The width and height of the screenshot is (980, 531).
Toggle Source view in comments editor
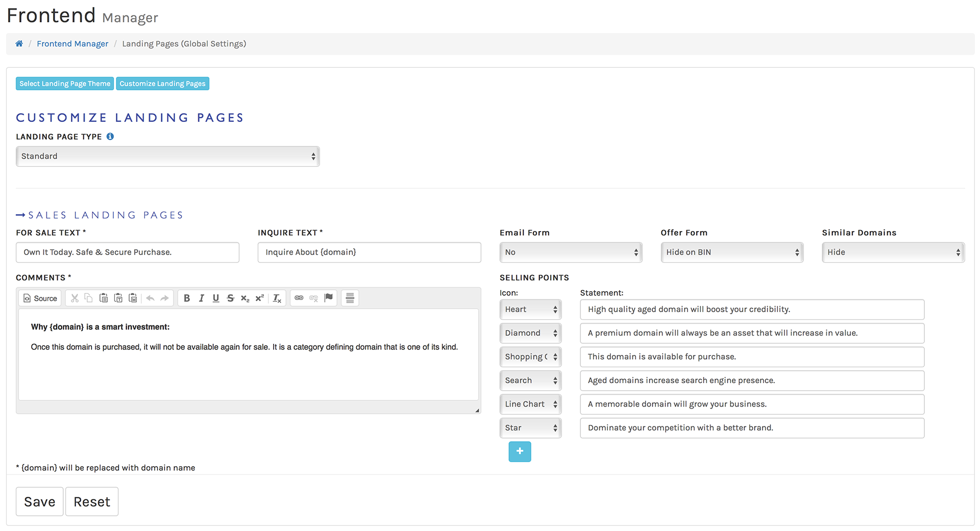(40, 298)
